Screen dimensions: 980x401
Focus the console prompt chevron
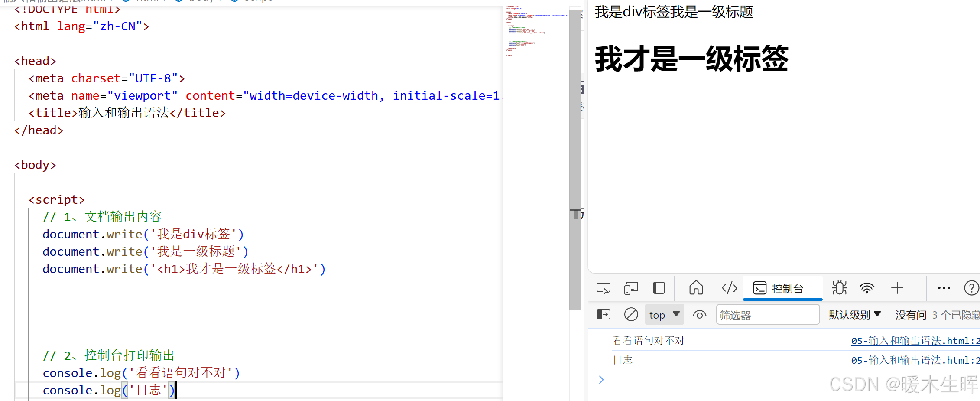601,380
